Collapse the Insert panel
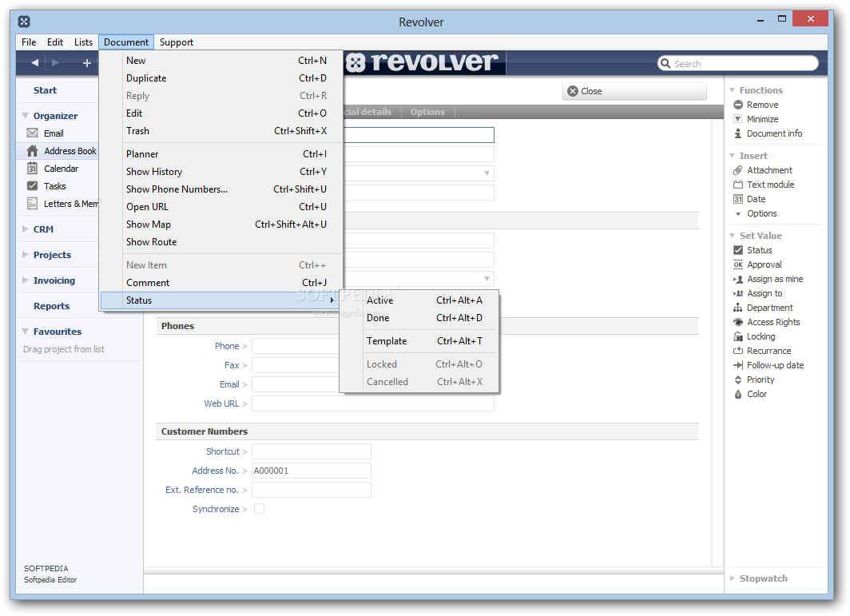The image size is (850, 616). coord(733,156)
